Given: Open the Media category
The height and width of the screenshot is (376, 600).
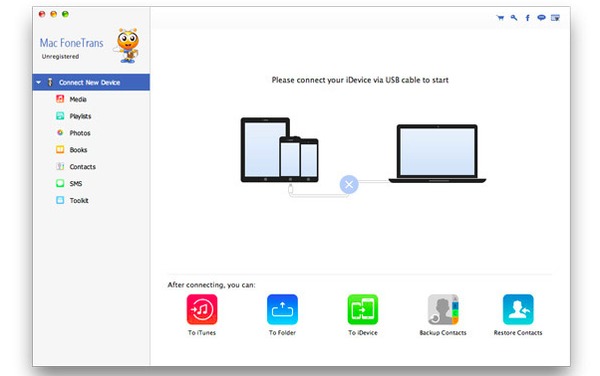Looking at the screenshot, I should pos(78,99).
